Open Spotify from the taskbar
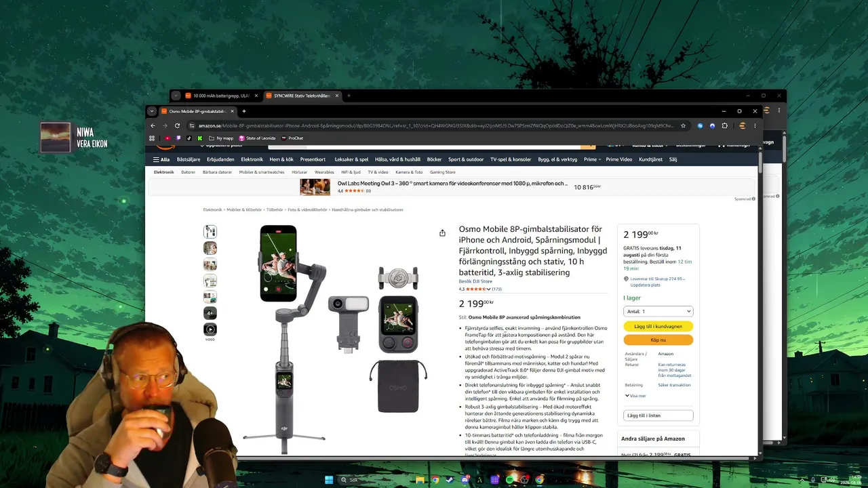 click(x=510, y=480)
